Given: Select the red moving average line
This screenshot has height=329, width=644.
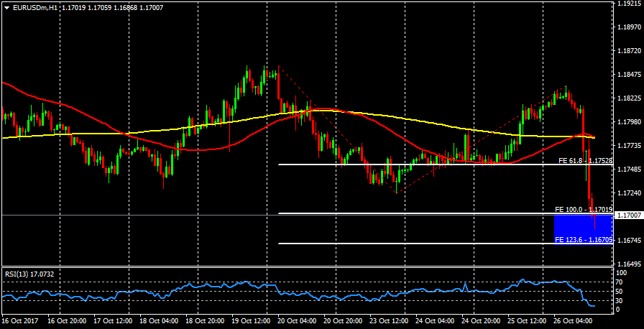Looking at the screenshot, I should (216, 149).
